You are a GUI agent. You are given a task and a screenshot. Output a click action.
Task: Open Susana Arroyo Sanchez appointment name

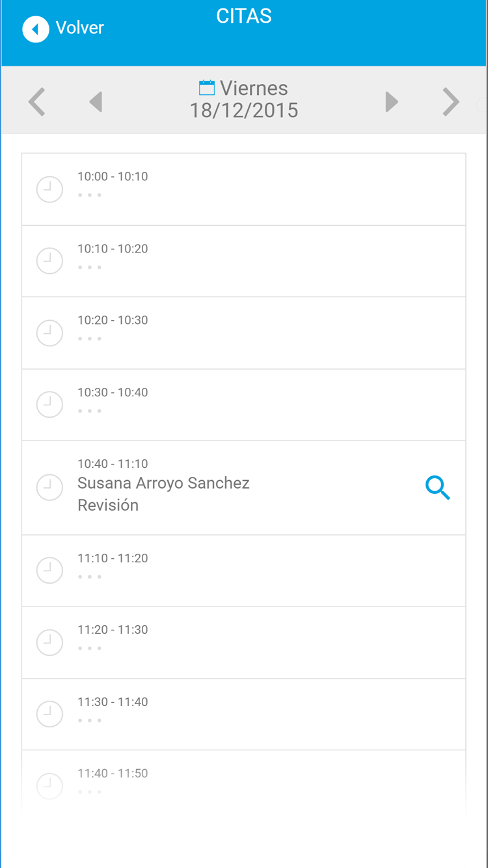(163, 483)
